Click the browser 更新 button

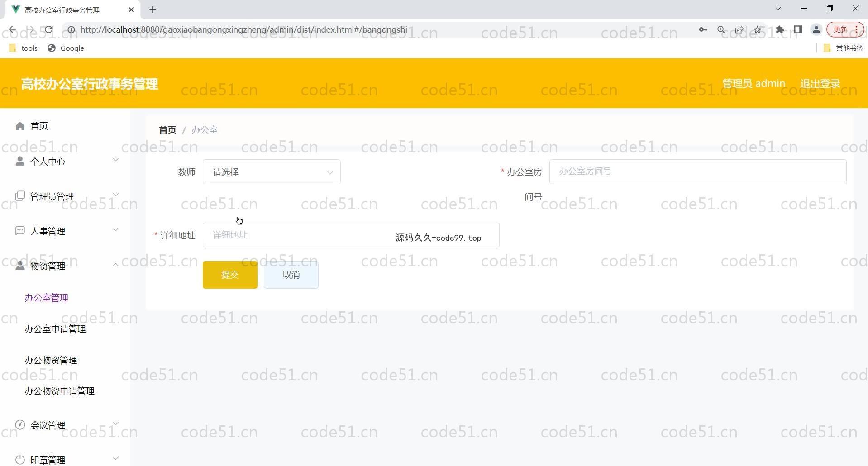pos(845,30)
